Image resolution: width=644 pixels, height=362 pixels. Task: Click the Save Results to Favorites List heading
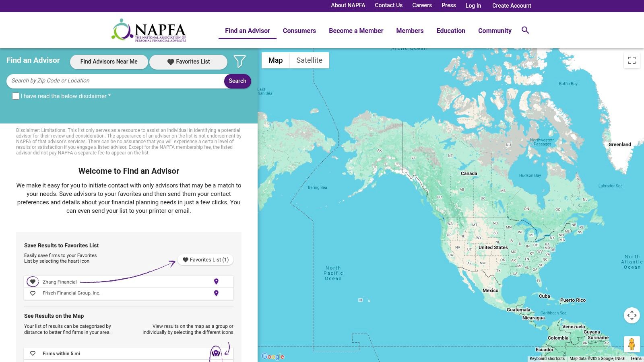(61, 245)
